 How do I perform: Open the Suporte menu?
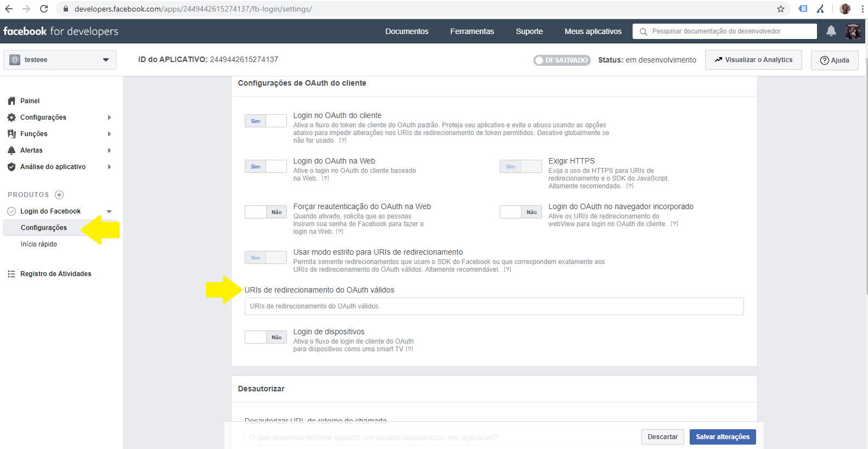pos(529,31)
